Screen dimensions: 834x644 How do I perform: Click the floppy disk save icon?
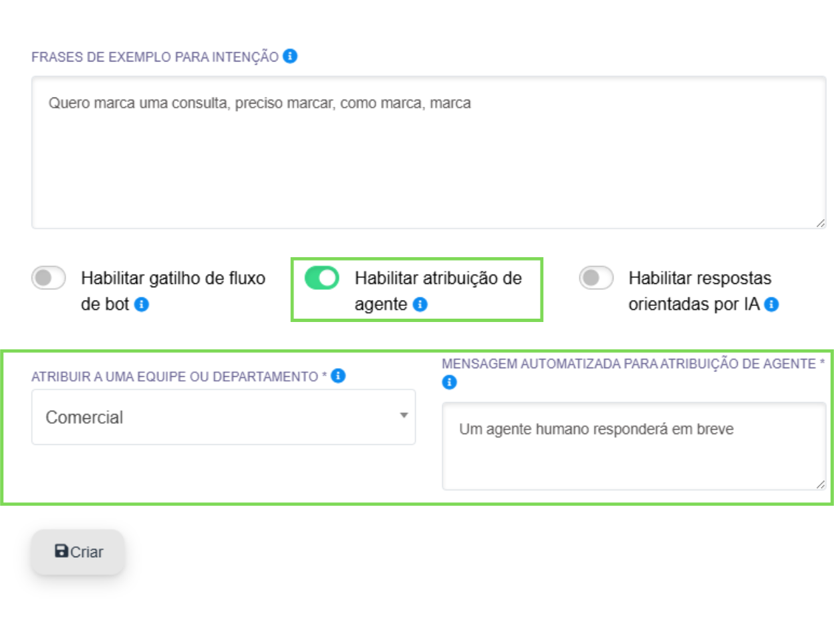tap(61, 551)
